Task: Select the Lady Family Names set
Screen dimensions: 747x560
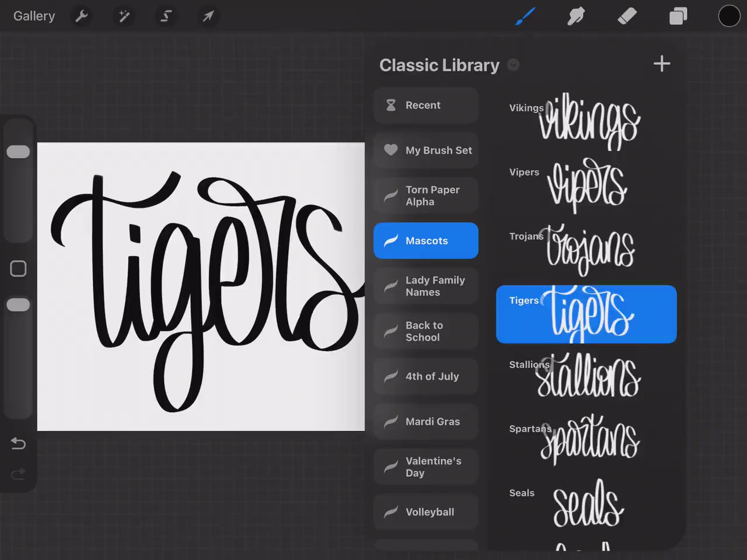Action: [426, 286]
